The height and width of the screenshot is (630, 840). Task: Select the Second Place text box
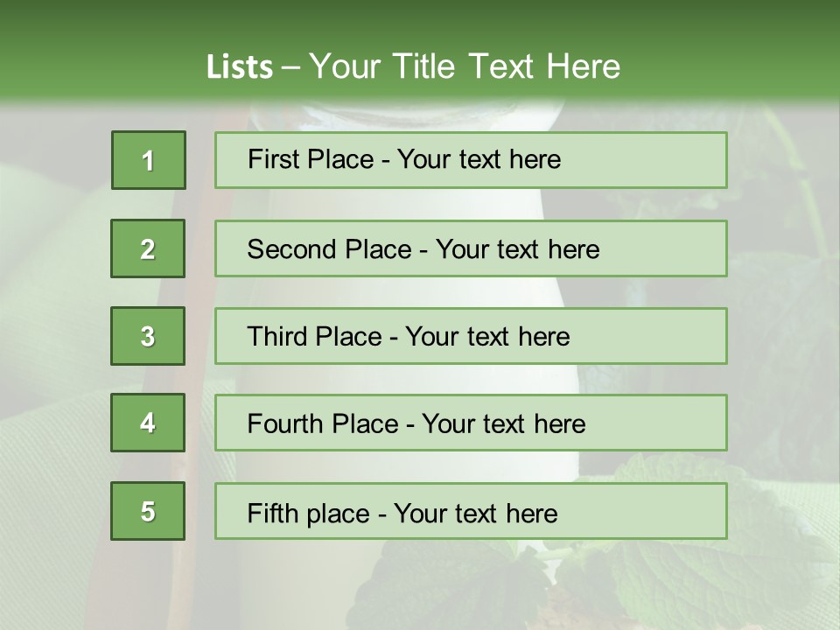click(471, 248)
